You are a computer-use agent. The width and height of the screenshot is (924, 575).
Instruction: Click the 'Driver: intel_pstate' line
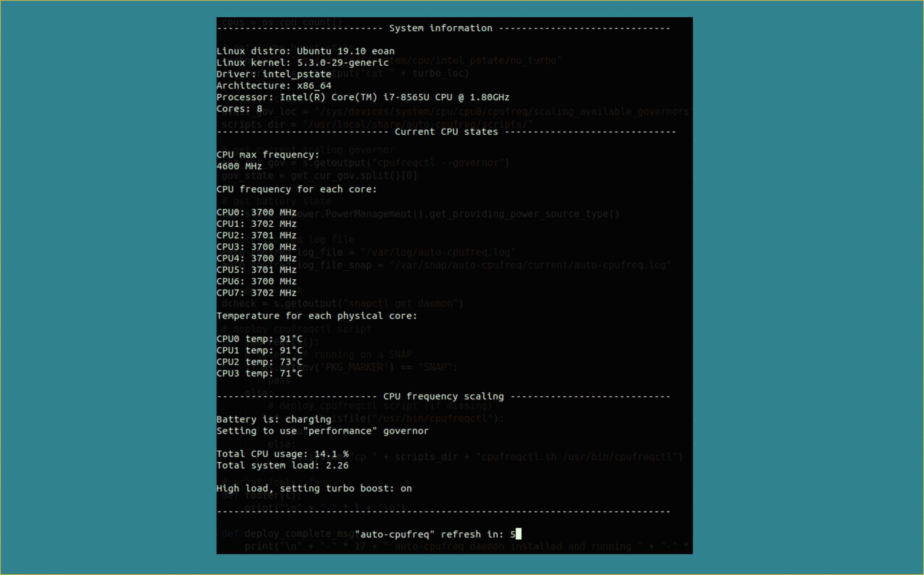pyautogui.click(x=274, y=74)
